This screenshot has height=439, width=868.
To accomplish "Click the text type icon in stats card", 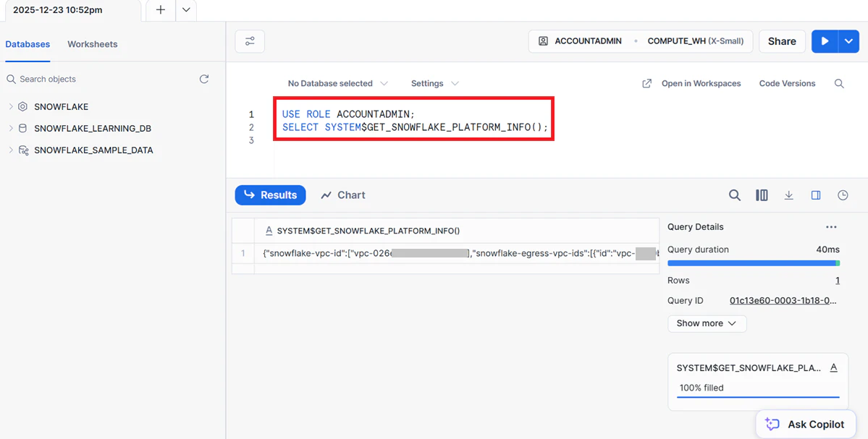I will (x=834, y=368).
